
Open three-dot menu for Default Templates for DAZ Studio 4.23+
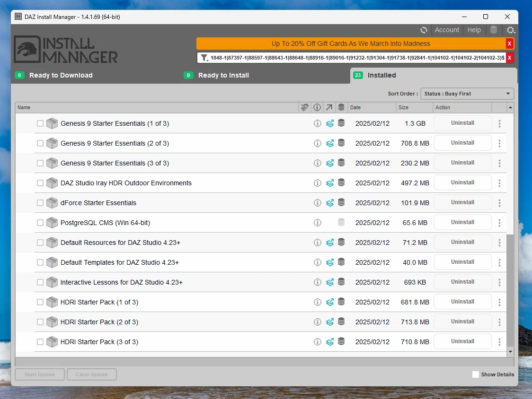pyautogui.click(x=499, y=262)
